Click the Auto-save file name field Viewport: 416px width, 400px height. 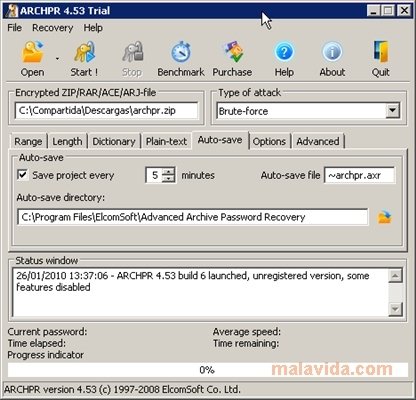[360, 175]
